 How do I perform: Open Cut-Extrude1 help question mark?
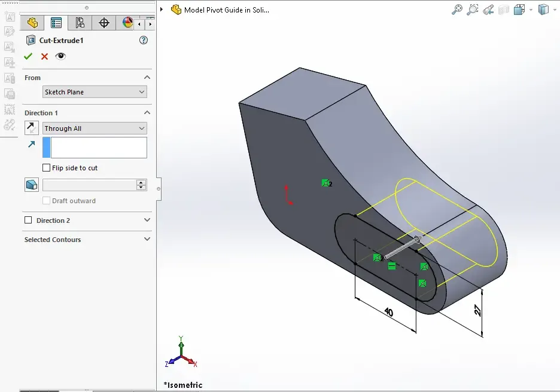pyautogui.click(x=144, y=40)
